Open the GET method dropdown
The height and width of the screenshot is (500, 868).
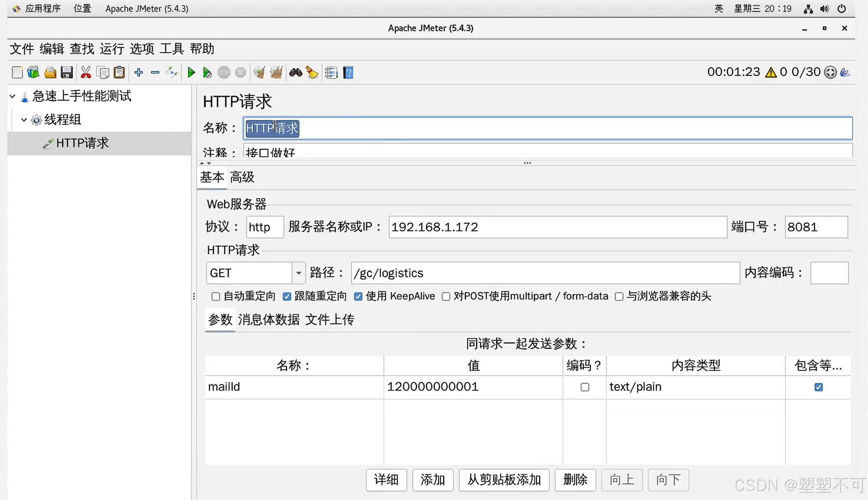299,273
